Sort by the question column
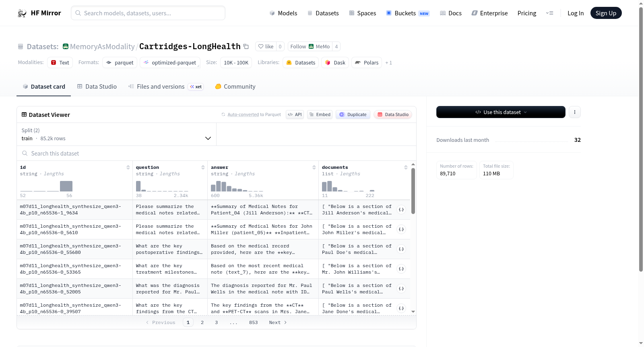The image size is (644, 347). tap(203, 167)
